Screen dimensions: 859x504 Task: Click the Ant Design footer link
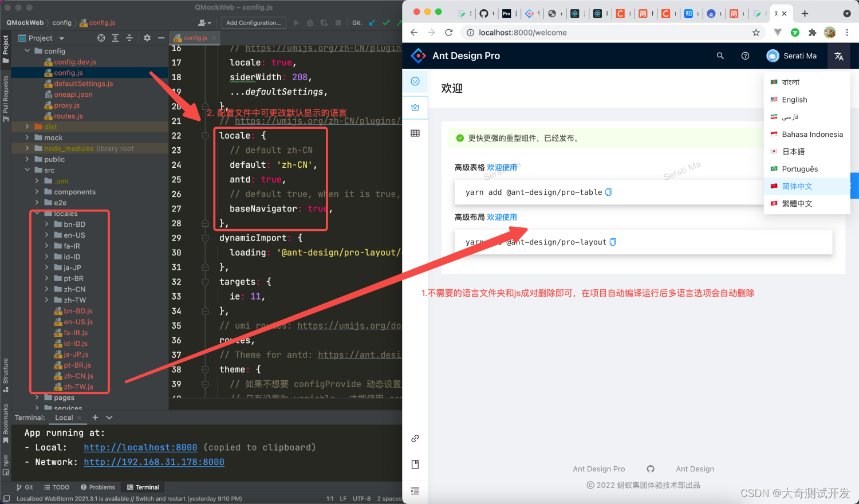[x=695, y=469]
